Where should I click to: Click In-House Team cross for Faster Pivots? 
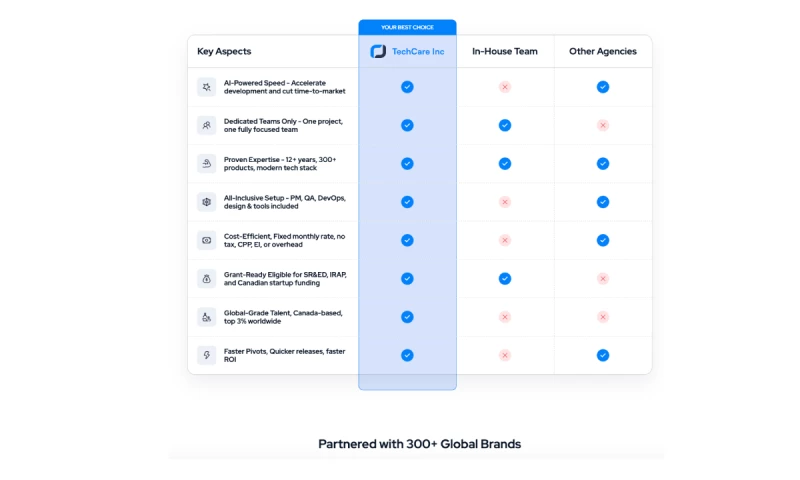pyautogui.click(x=505, y=355)
